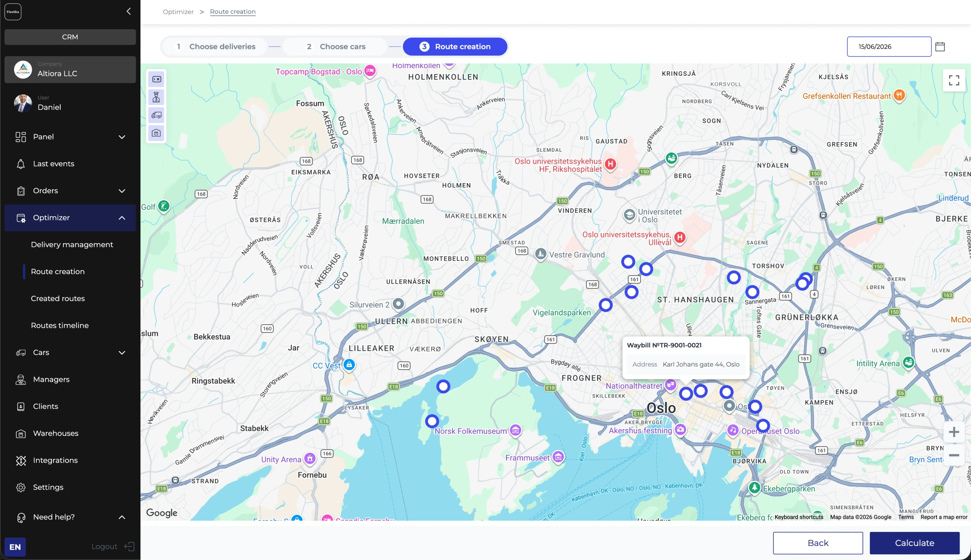971x560 pixels.
Task: Click the Ekebergparken park pin
Action: pos(754,487)
